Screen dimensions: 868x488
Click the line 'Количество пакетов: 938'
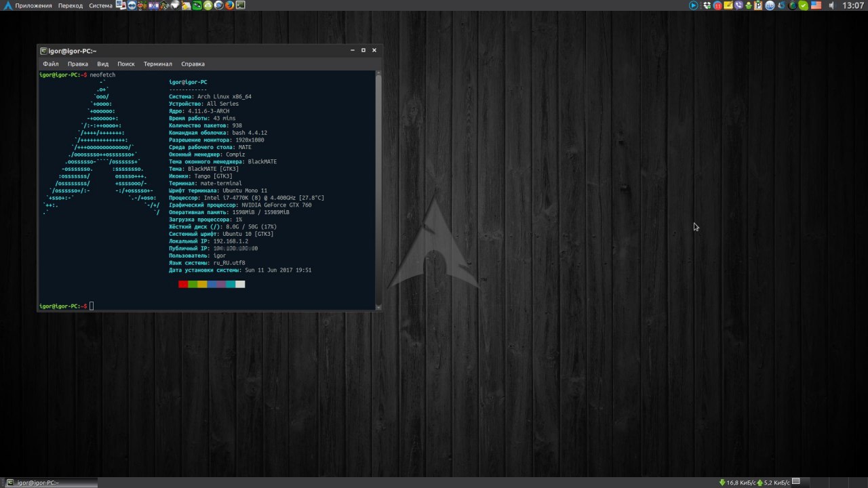(205, 125)
